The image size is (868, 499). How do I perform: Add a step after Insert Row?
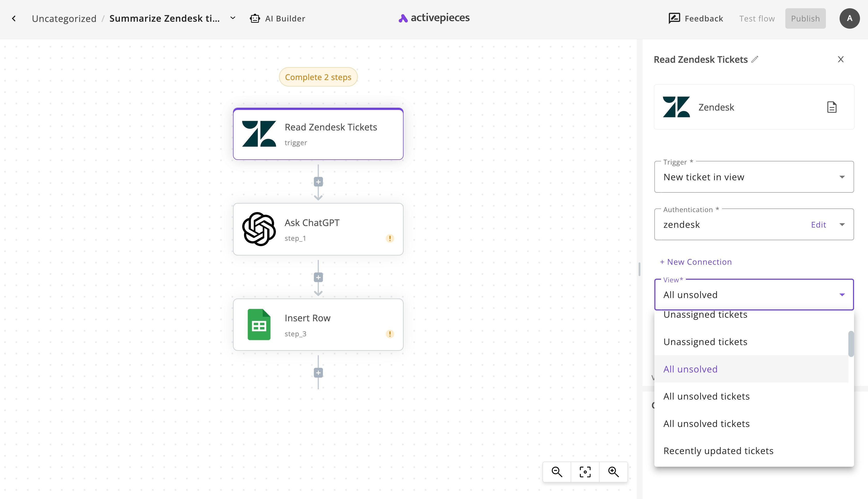coord(318,373)
